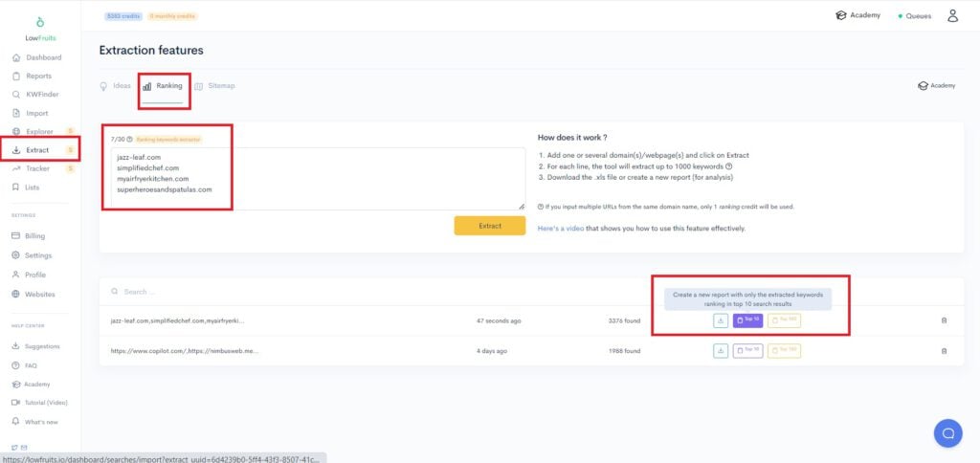Delete the copilot.com extraction row

(x=944, y=351)
